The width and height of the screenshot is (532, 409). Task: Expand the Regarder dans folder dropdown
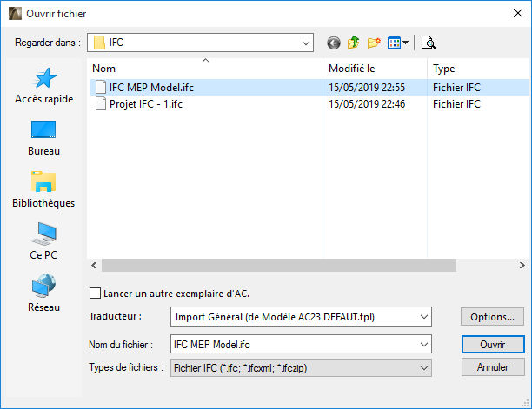[x=305, y=42]
